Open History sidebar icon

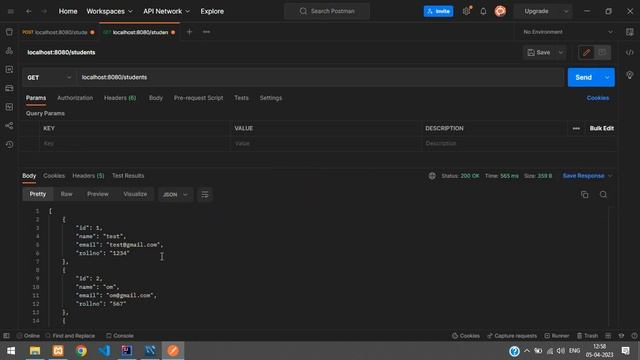point(9,144)
